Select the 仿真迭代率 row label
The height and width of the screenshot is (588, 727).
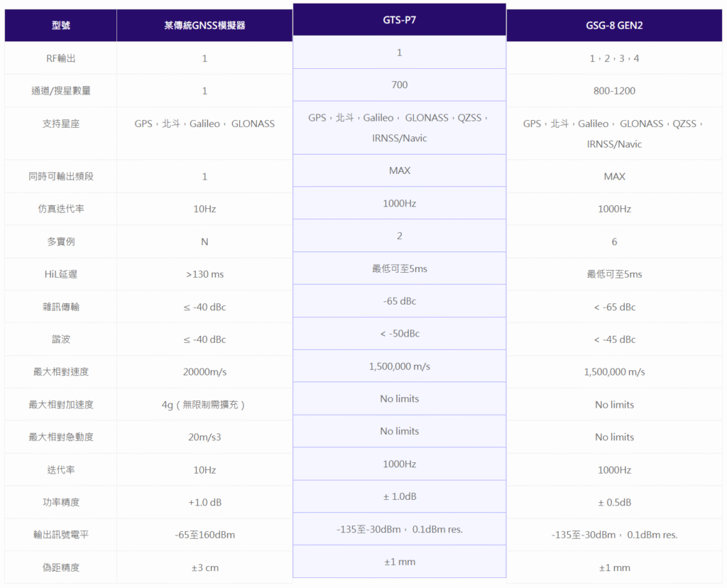coord(61,209)
